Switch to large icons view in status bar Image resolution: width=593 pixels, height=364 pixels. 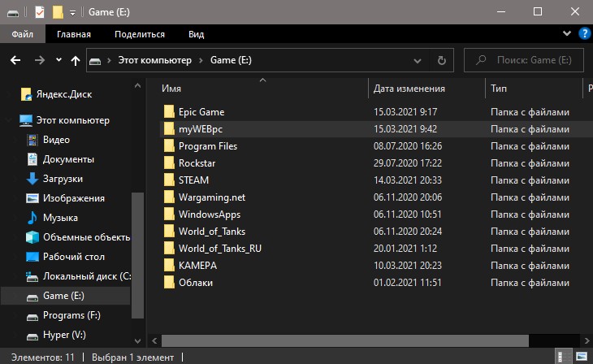click(582, 357)
